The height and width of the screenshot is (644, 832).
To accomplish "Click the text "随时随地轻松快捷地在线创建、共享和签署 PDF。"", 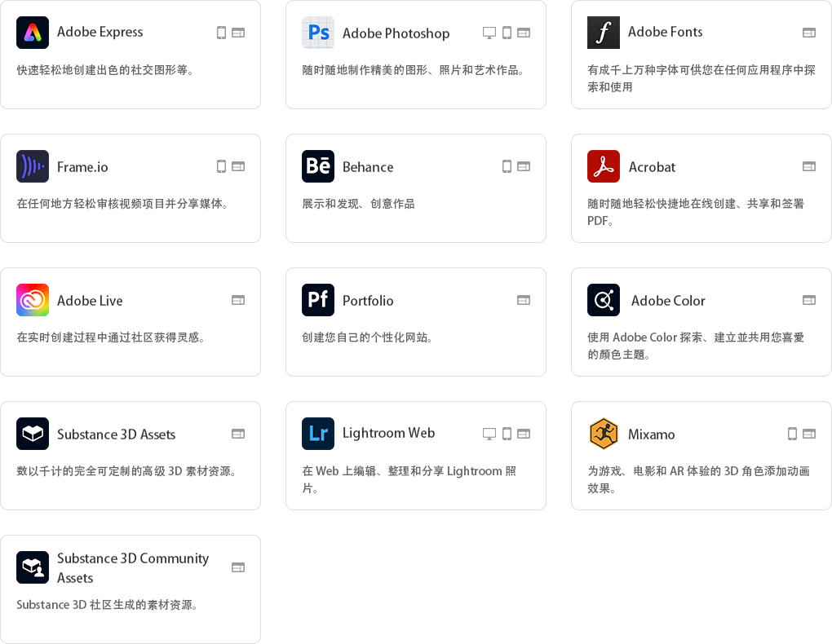I will point(696,212).
